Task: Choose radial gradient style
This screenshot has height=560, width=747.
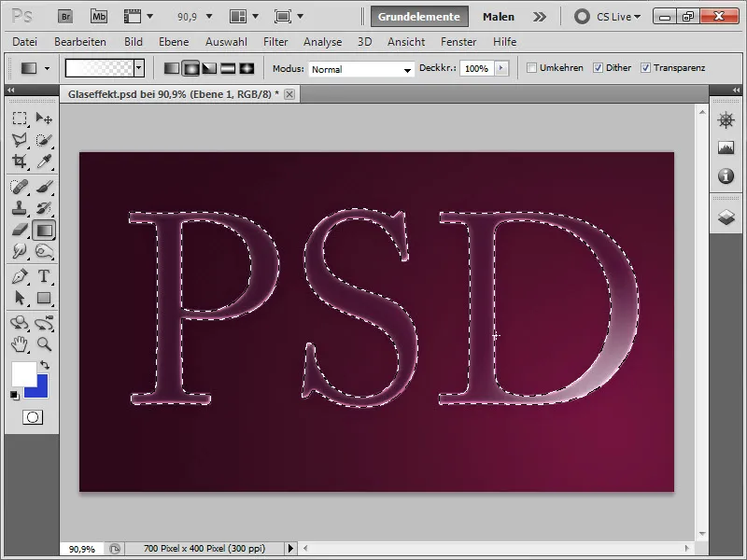Action: [190, 68]
